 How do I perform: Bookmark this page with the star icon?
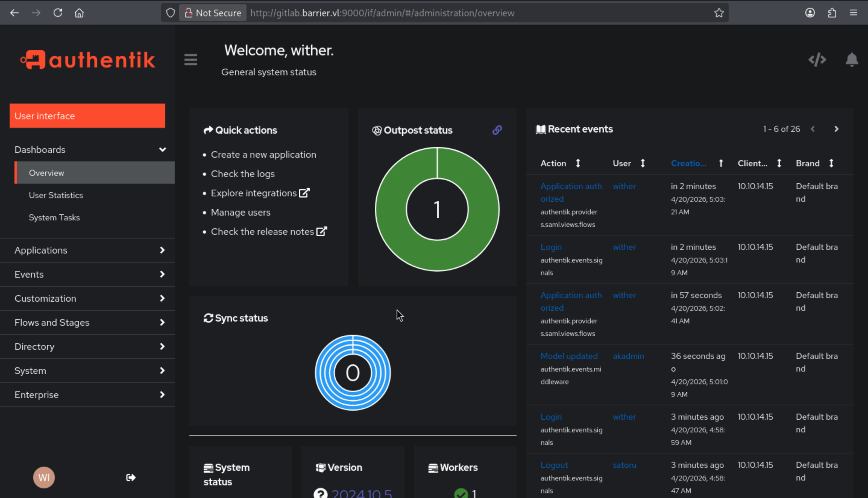[x=719, y=13]
